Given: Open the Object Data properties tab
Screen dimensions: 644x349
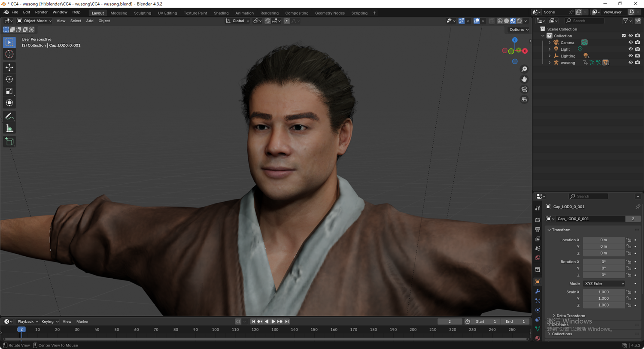Looking at the screenshot, I should point(538,329).
